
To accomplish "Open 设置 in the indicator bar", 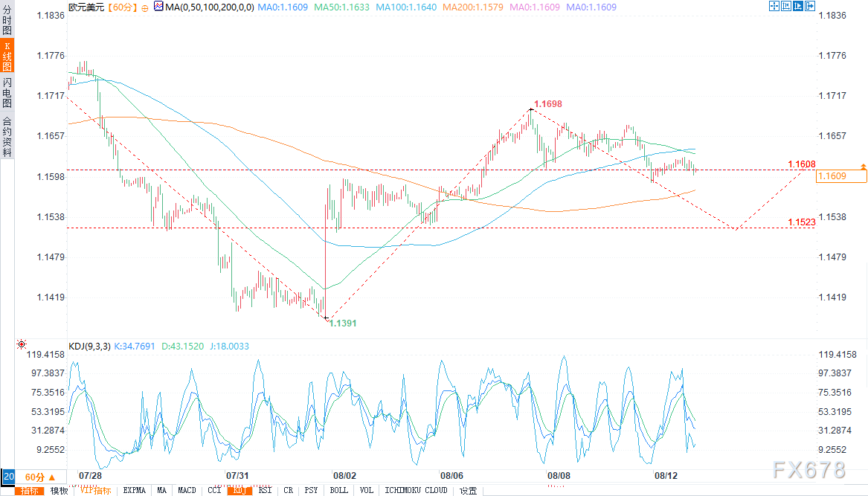I will [468, 491].
